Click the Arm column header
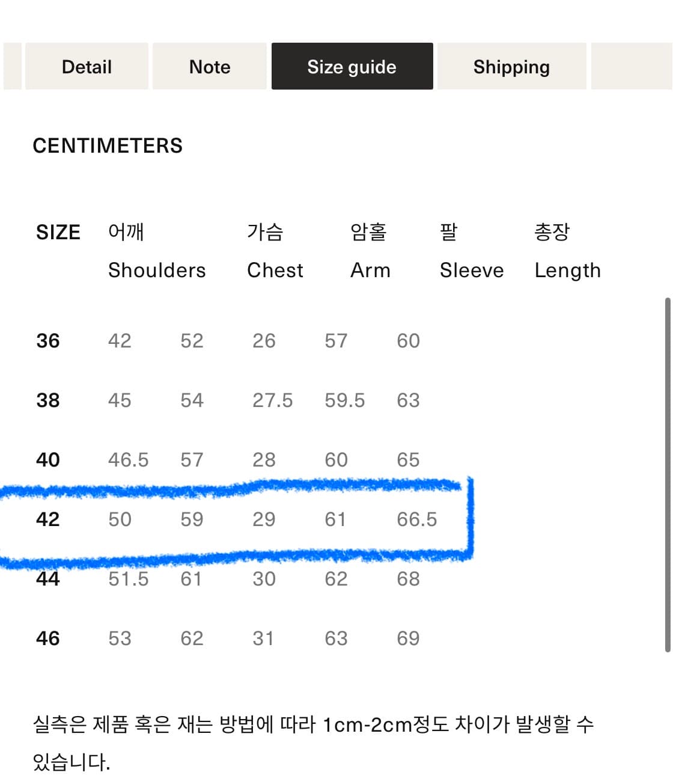This screenshot has width=676, height=784. tap(370, 270)
